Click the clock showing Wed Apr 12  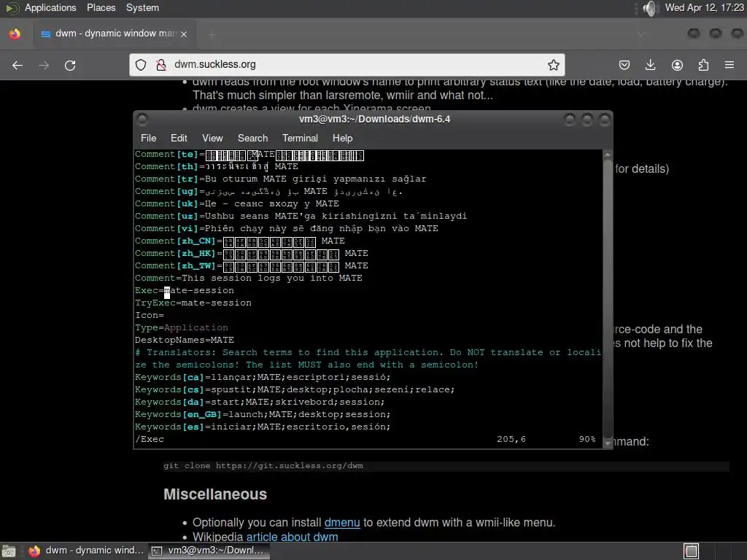704,7
